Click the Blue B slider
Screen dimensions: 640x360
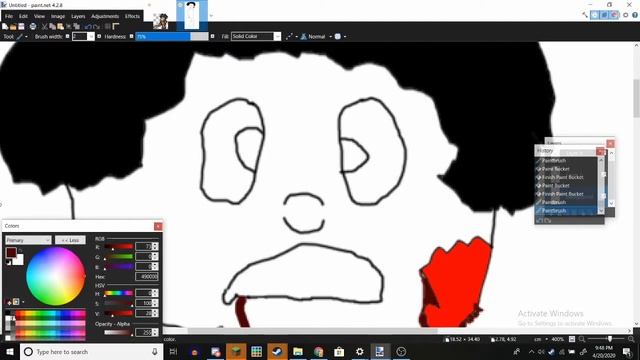[118, 267]
